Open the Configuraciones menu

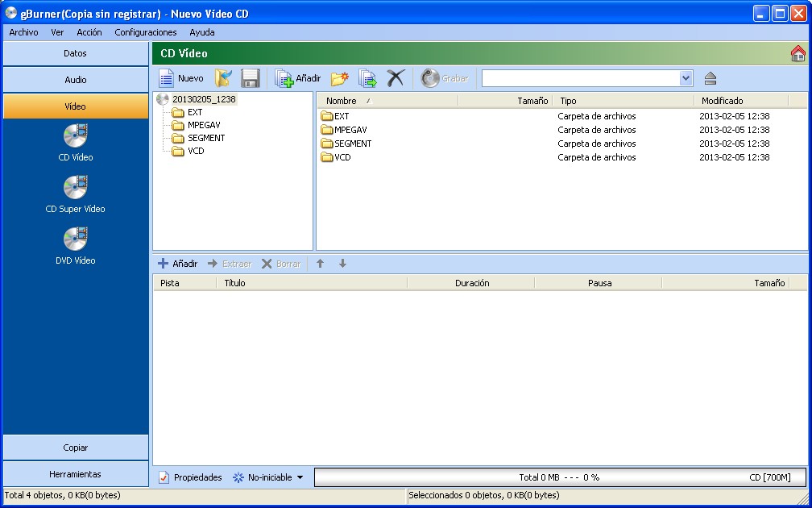[146, 32]
